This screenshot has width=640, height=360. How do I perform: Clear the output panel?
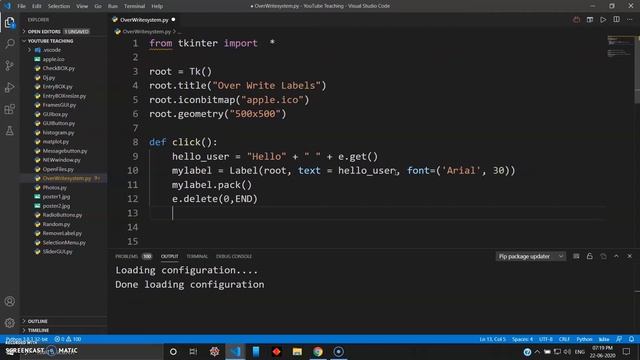pos(576,256)
